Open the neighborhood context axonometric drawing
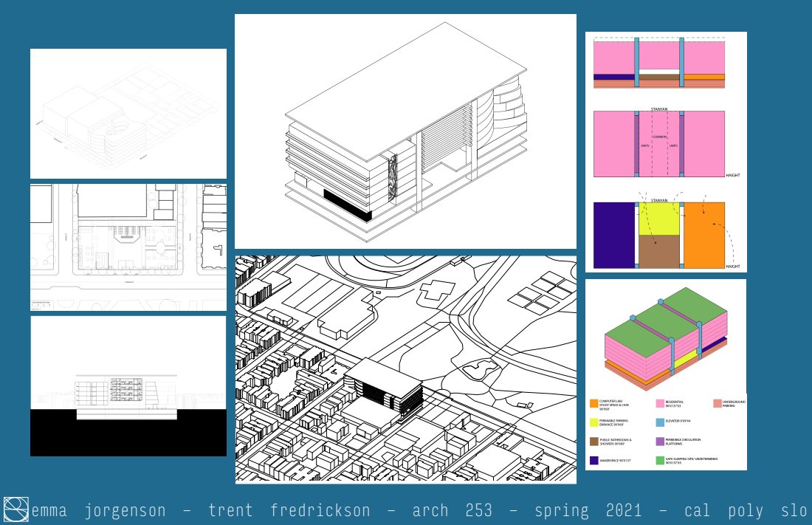812x525 pixels. [405, 369]
